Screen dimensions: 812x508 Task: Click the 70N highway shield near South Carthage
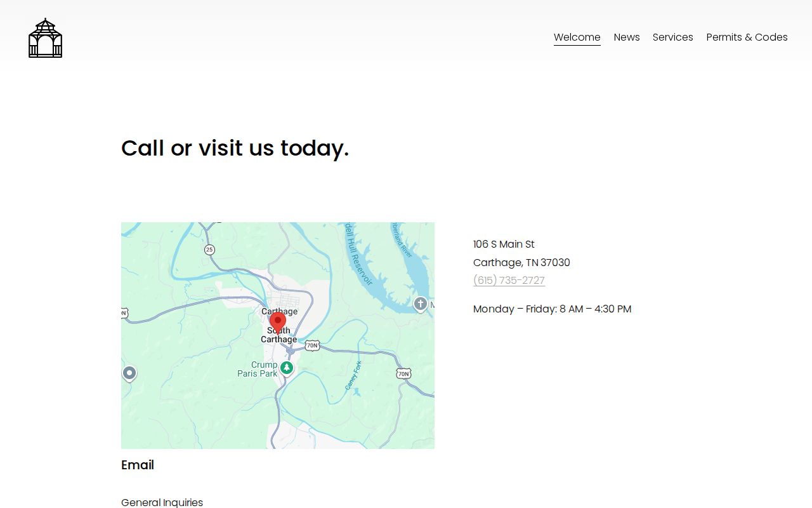tap(312, 345)
